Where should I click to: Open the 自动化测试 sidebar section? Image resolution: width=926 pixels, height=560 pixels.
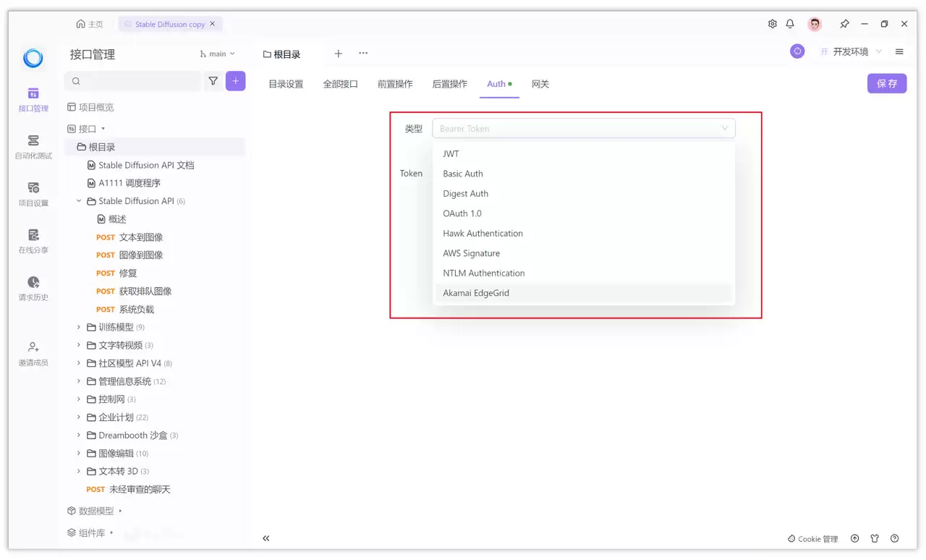point(33,147)
